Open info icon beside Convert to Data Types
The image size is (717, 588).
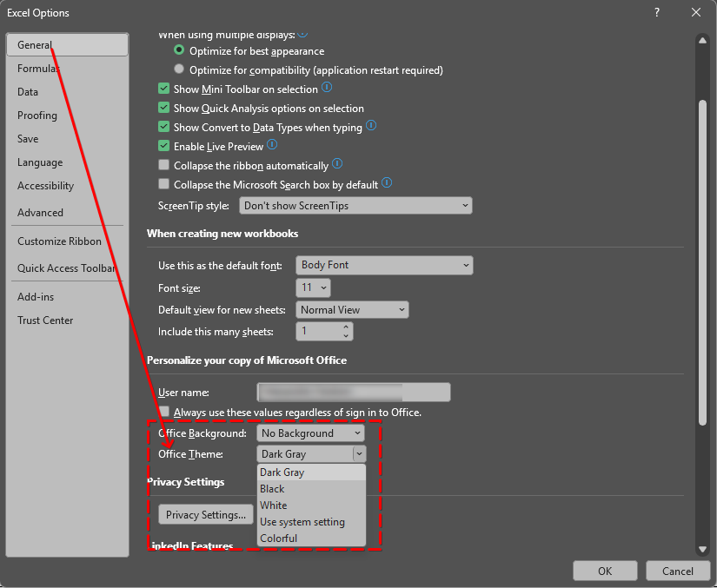pyautogui.click(x=371, y=125)
